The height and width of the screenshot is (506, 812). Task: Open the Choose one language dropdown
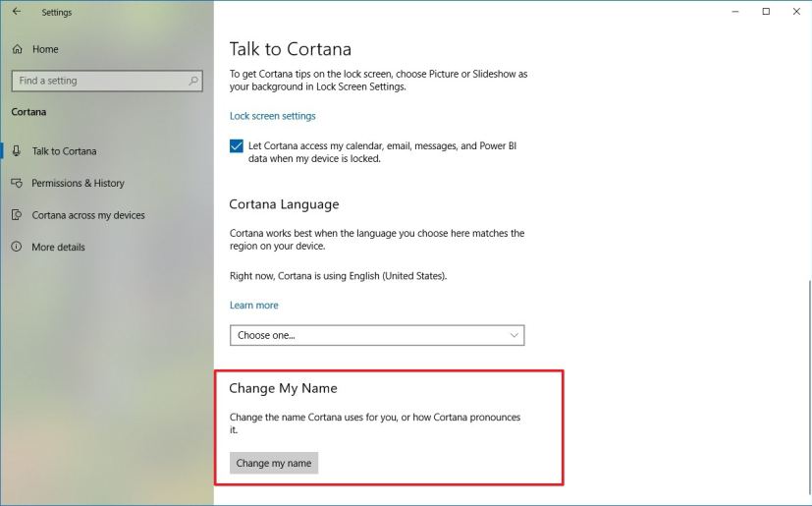[376, 335]
